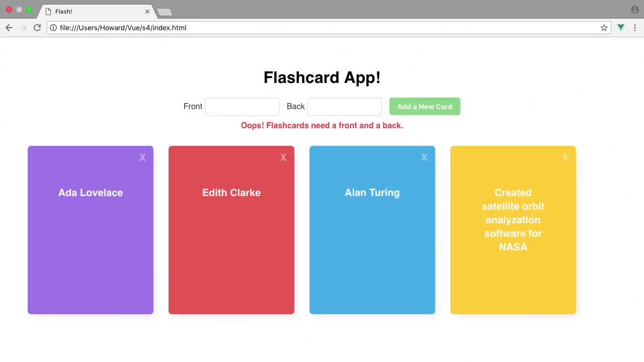This screenshot has width=644, height=362.
Task: Bookmark this page with the star icon
Action: click(x=604, y=28)
